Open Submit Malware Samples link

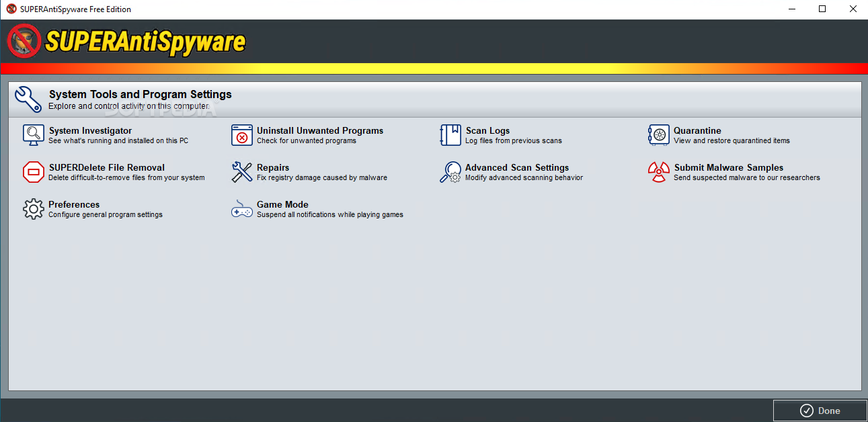coord(728,167)
